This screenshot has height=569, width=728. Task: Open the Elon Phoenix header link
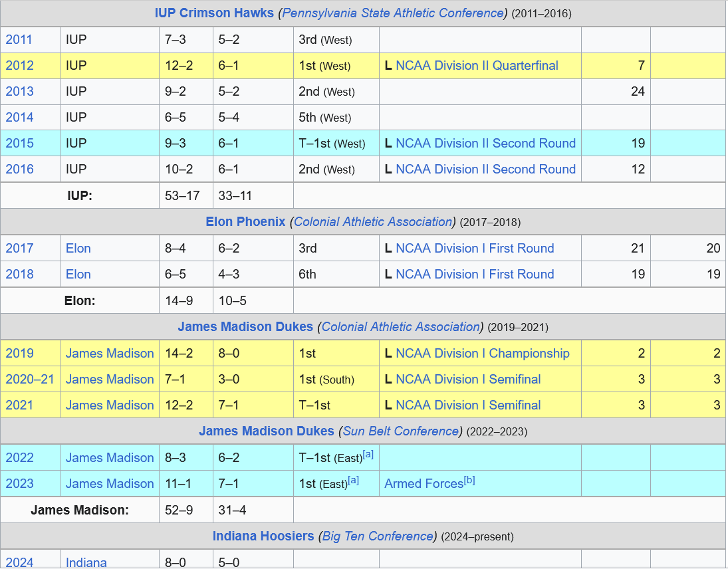tap(245, 222)
